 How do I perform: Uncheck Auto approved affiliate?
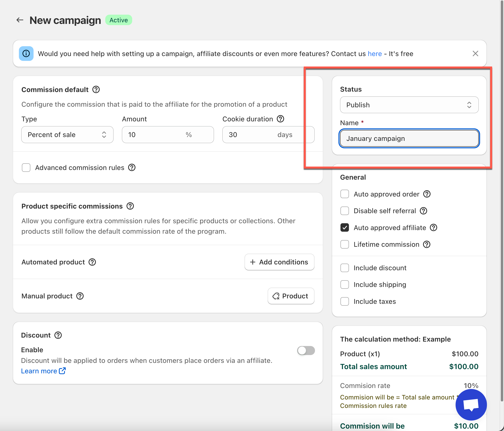[345, 227]
